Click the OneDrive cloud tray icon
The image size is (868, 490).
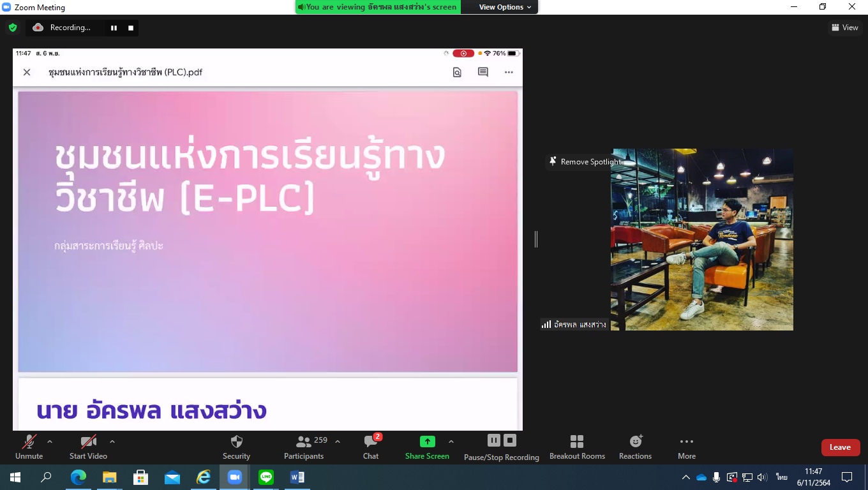click(701, 477)
